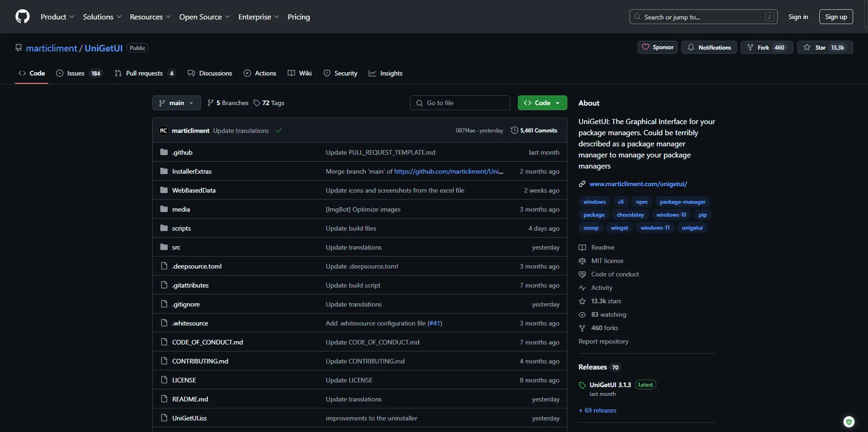Image resolution: width=868 pixels, height=432 pixels.
Task: View the 72 Tags link
Action: tap(269, 103)
